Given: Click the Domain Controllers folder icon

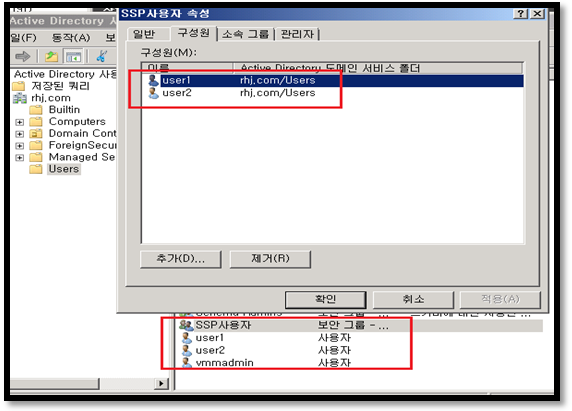Looking at the screenshot, I should coord(36,133).
